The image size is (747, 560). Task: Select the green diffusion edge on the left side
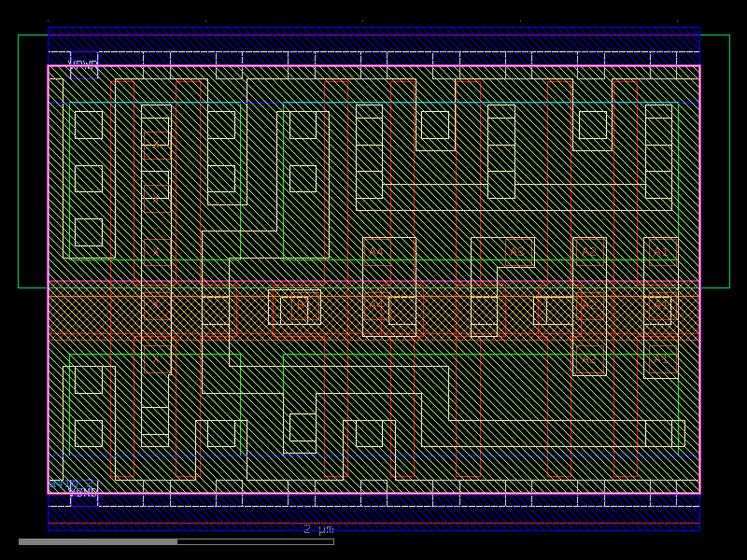tap(69, 187)
